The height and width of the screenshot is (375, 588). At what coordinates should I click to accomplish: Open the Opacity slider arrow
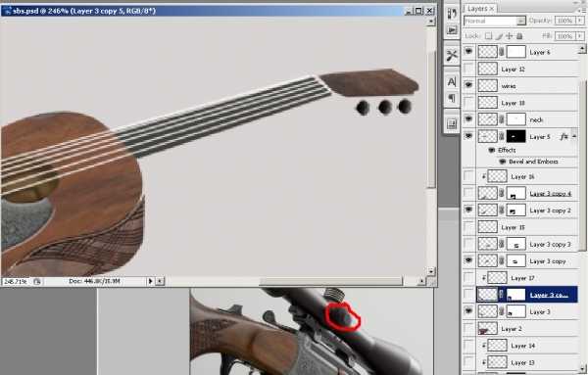tap(580, 21)
